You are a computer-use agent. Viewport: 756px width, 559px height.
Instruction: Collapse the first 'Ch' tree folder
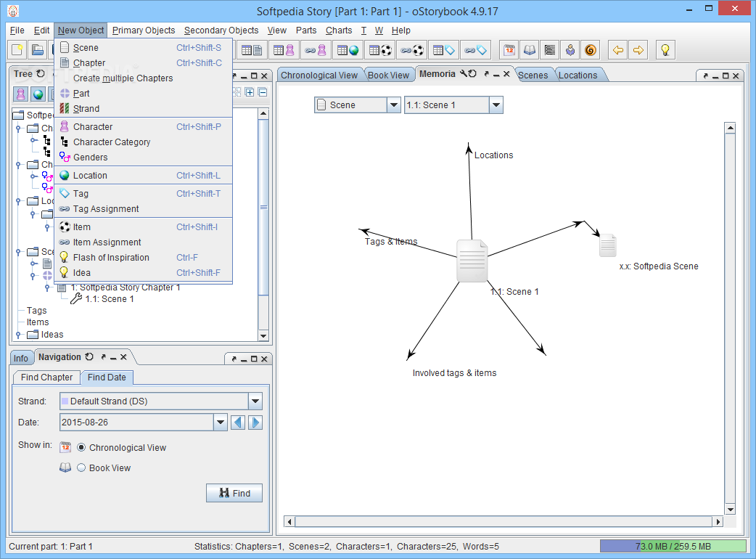[18, 128]
